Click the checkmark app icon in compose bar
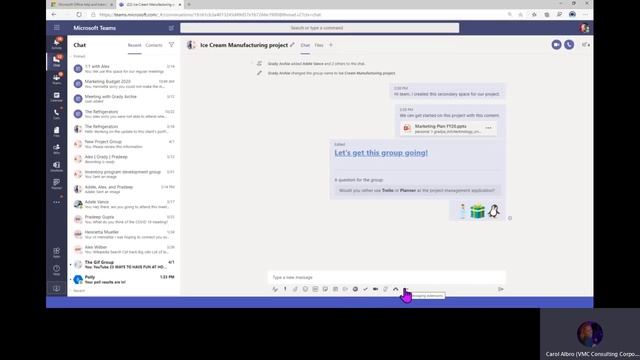 [x=365, y=289]
